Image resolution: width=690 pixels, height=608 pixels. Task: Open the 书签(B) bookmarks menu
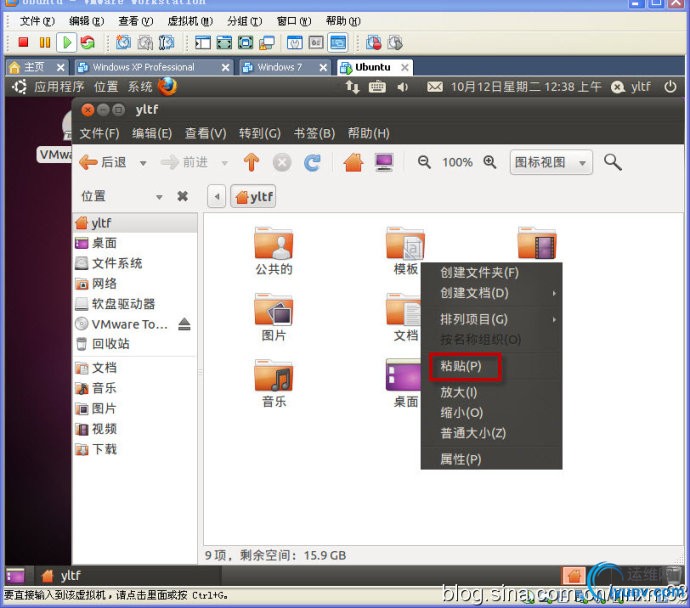coord(314,133)
